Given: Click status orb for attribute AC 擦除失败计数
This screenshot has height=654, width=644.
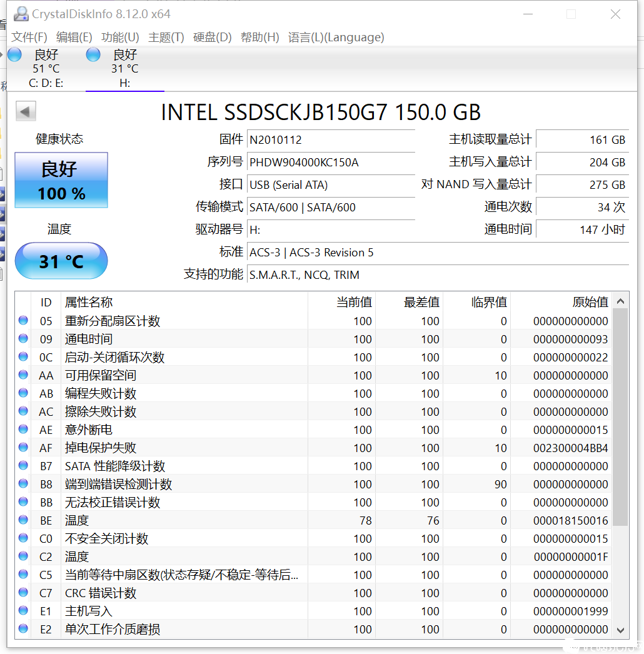Looking at the screenshot, I should click(23, 411).
